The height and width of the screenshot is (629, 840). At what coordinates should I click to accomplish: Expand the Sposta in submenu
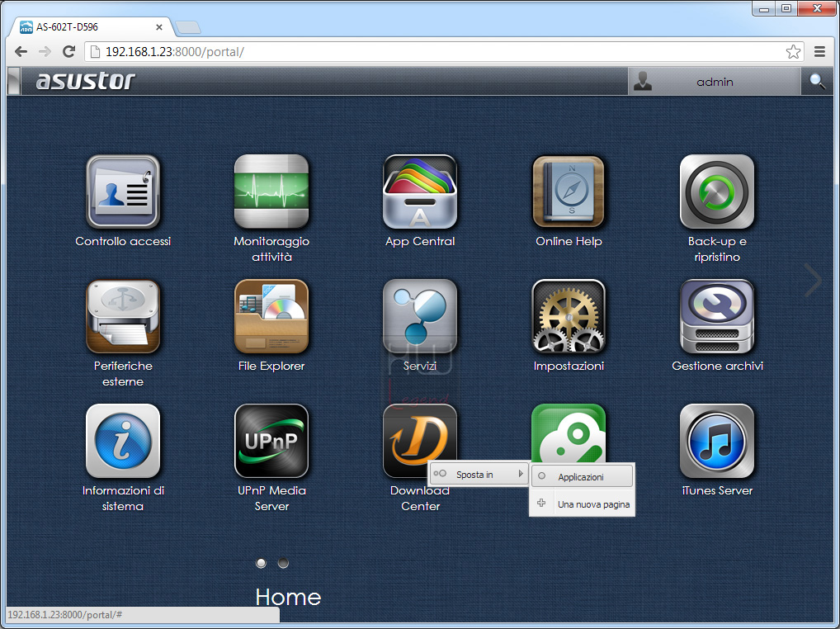point(479,474)
